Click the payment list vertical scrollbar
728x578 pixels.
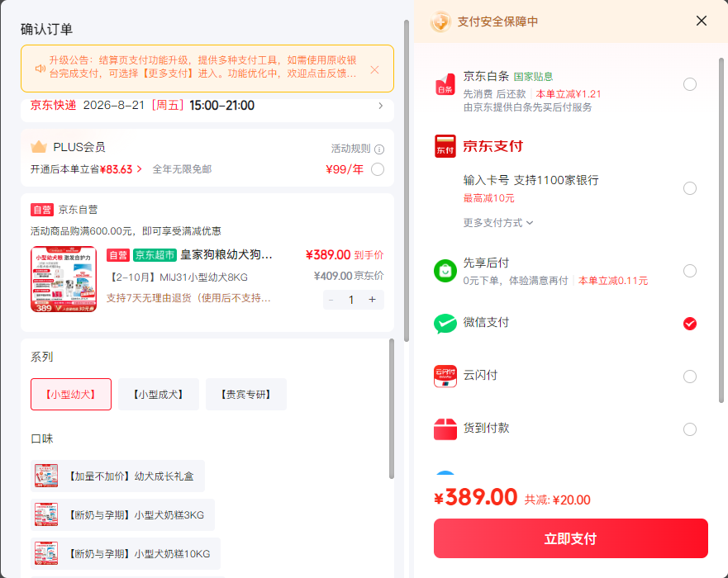click(721, 230)
